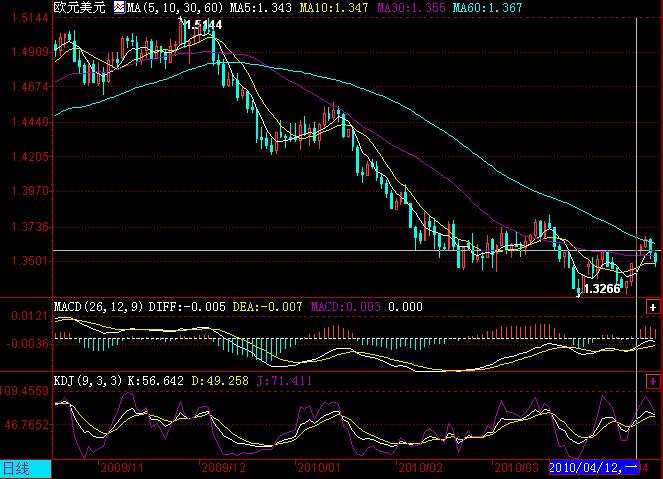663x479 pixels.
Task: Select the DIFF:-0.005 value
Action: (187, 307)
